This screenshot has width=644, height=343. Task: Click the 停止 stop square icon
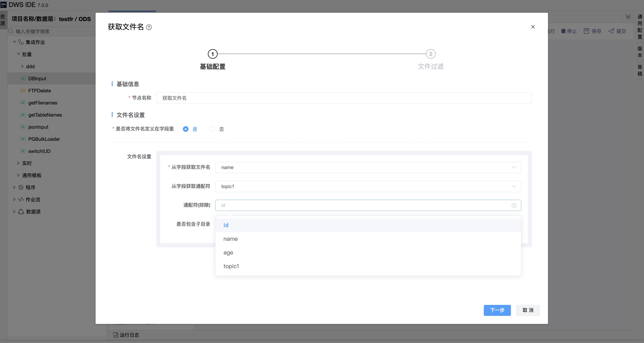tap(563, 31)
